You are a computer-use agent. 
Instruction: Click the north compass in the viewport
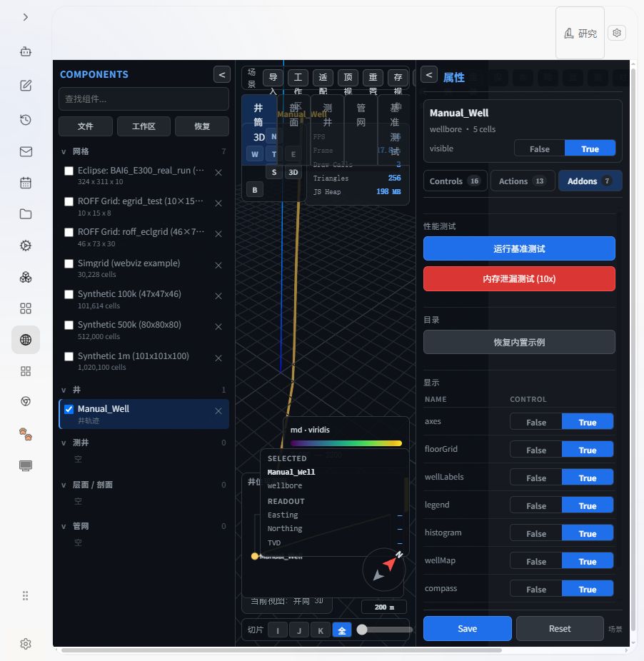point(384,570)
